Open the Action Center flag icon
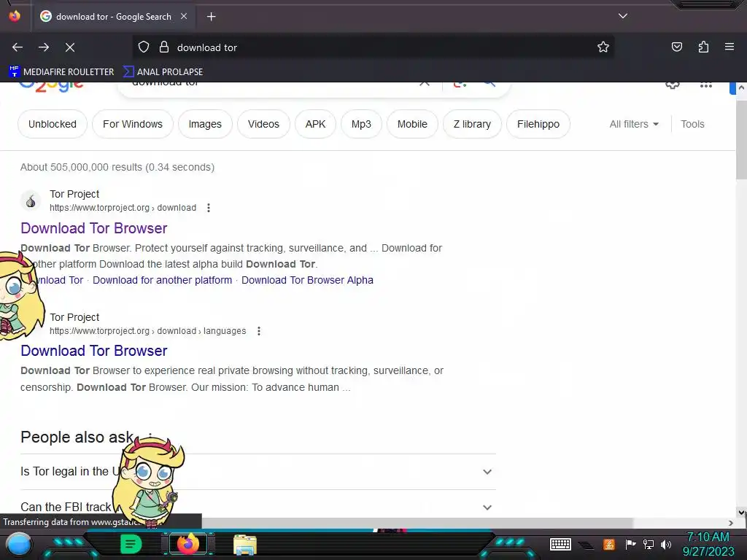This screenshot has width=747, height=560. point(630,544)
